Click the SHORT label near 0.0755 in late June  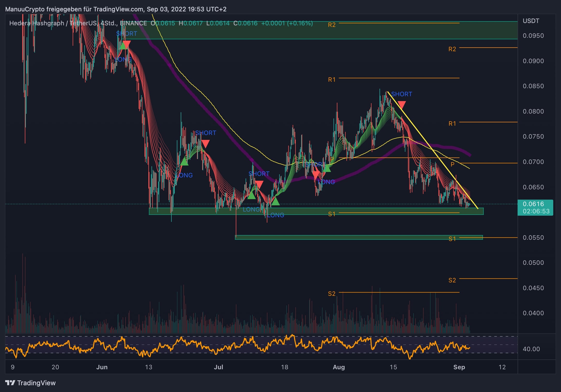(x=206, y=133)
